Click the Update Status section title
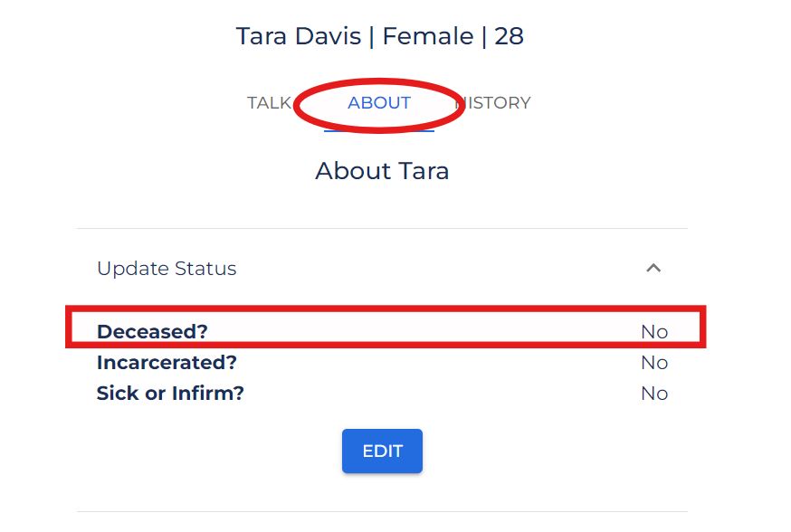Viewport: 791px width, 532px height. 167,269
